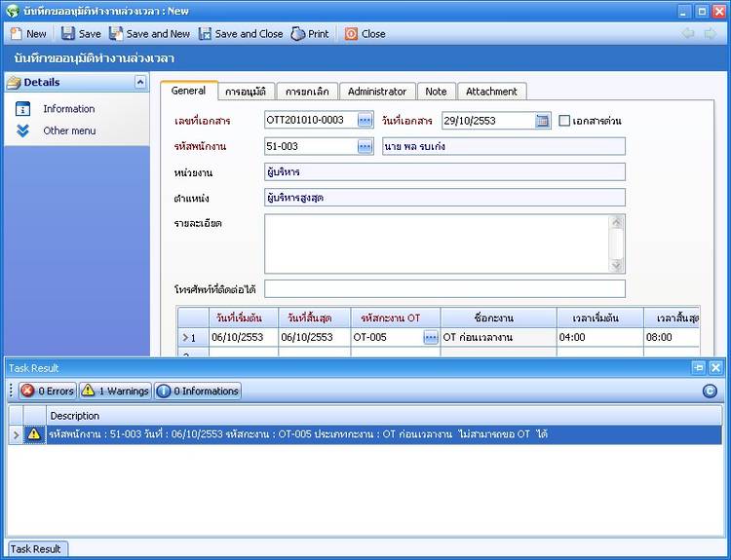Toggle the 0 Informations filter
Image resolution: width=731 pixels, height=560 pixels.
[x=198, y=391]
